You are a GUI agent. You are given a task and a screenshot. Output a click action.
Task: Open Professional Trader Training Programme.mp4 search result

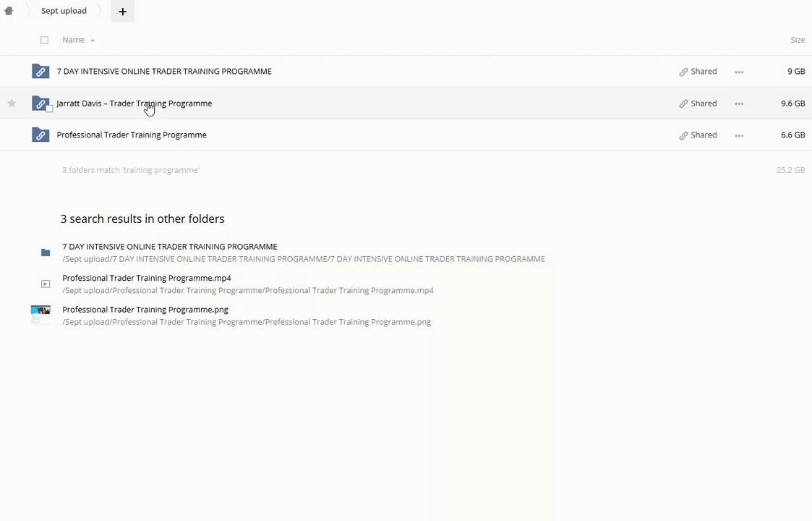coord(146,278)
